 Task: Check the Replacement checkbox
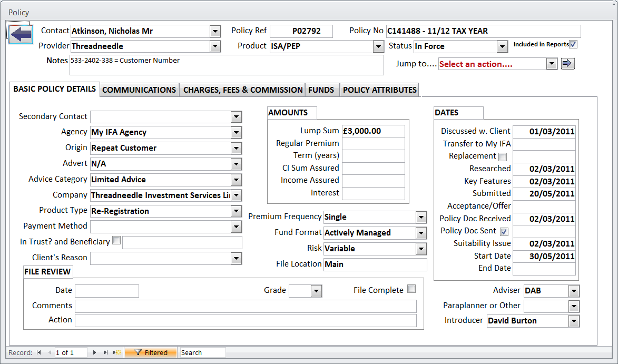click(503, 156)
